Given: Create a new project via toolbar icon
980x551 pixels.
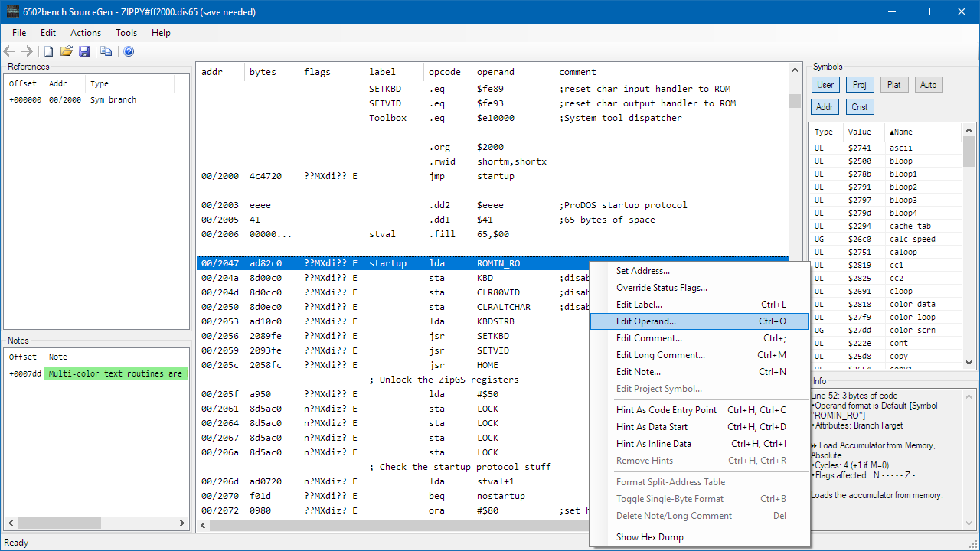Looking at the screenshot, I should coord(47,51).
